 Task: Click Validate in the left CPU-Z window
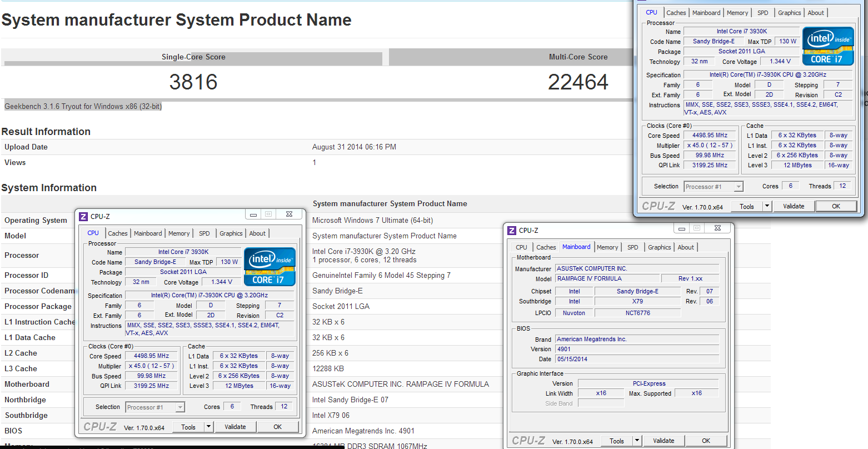[235, 427]
